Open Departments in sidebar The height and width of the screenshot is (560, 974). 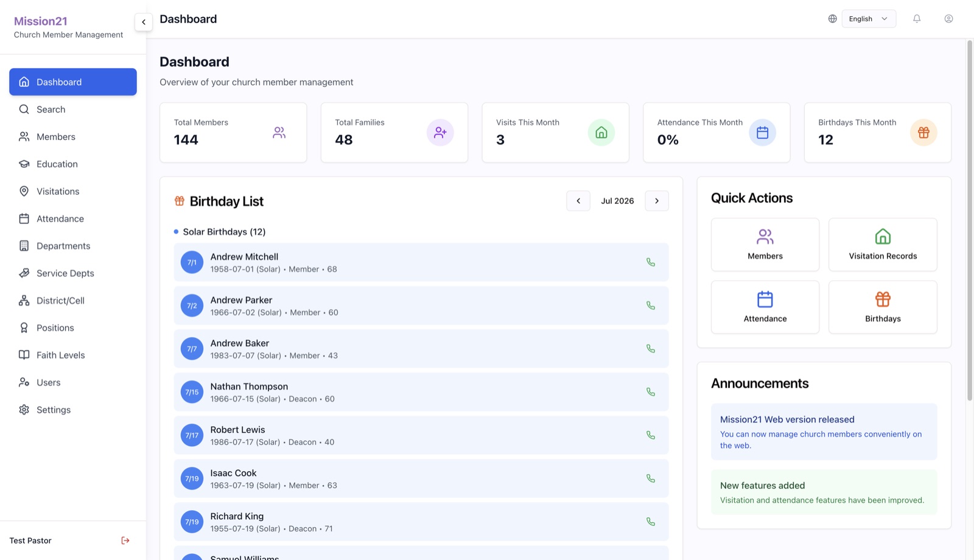(73, 246)
